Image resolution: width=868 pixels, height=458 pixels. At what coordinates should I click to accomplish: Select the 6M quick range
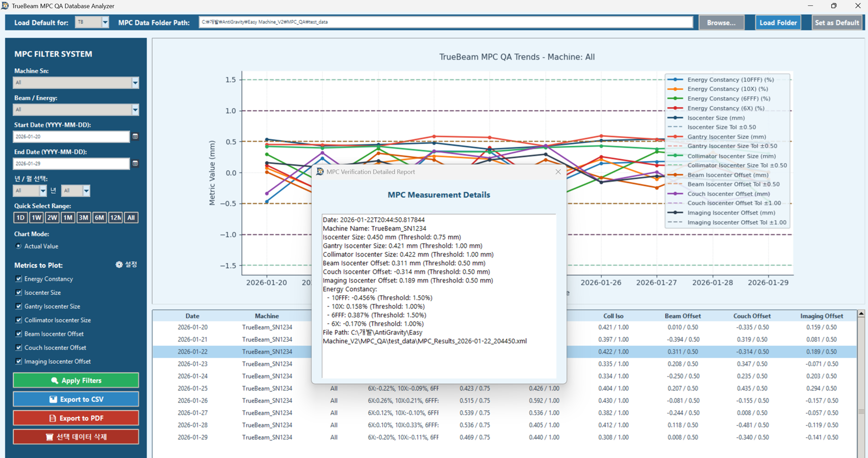coord(99,218)
